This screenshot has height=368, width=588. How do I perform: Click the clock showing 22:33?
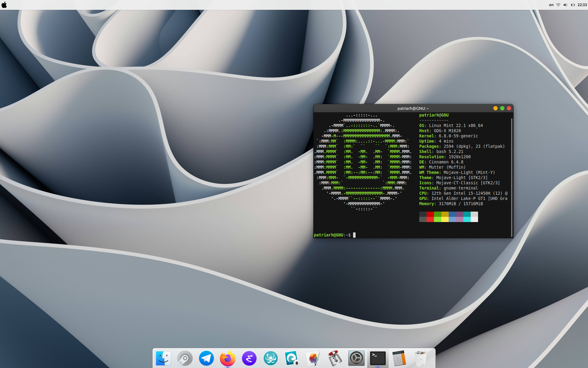click(x=582, y=5)
